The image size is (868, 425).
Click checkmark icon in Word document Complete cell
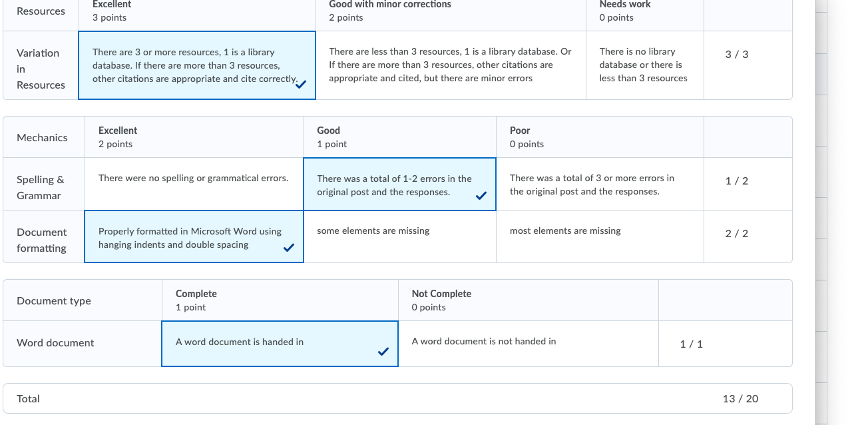383,352
